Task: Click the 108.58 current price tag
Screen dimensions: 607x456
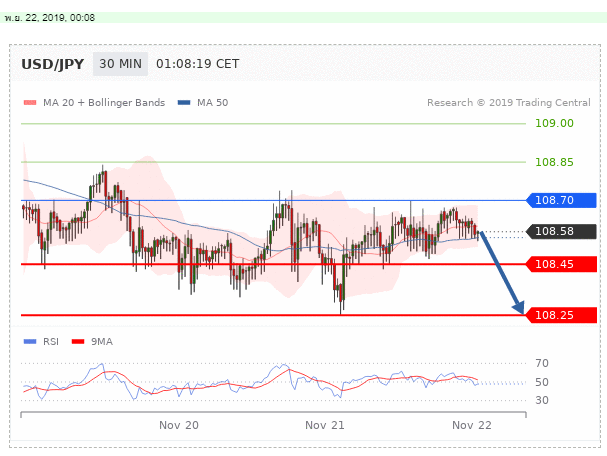Action: [x=561, y=231]
